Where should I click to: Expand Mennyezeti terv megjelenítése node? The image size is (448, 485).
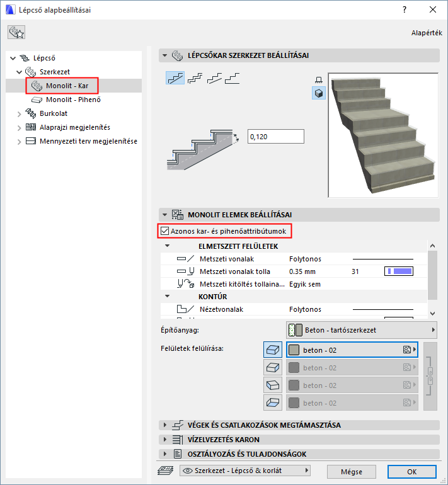[19, 142]
